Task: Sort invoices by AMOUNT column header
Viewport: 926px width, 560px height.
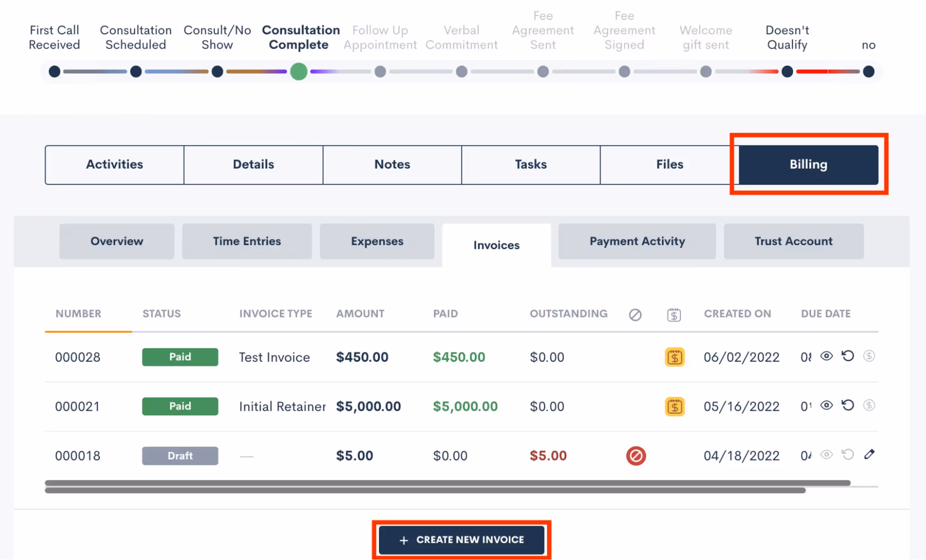Action: (x=360, y=314)
